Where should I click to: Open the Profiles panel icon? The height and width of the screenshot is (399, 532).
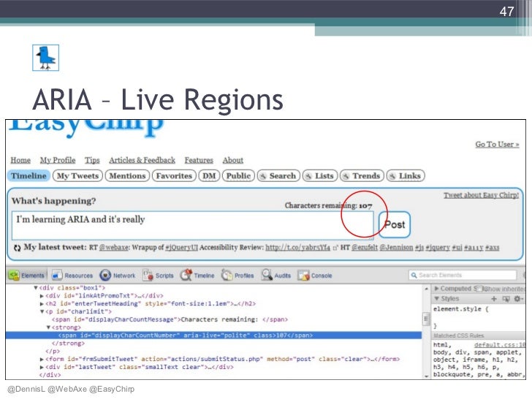click(227, 275)
